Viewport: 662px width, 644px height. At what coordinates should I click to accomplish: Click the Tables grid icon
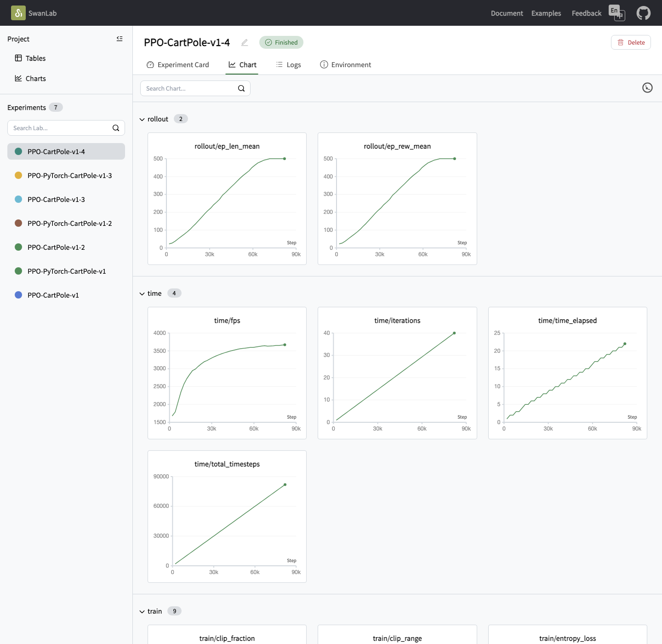[18, 58]
